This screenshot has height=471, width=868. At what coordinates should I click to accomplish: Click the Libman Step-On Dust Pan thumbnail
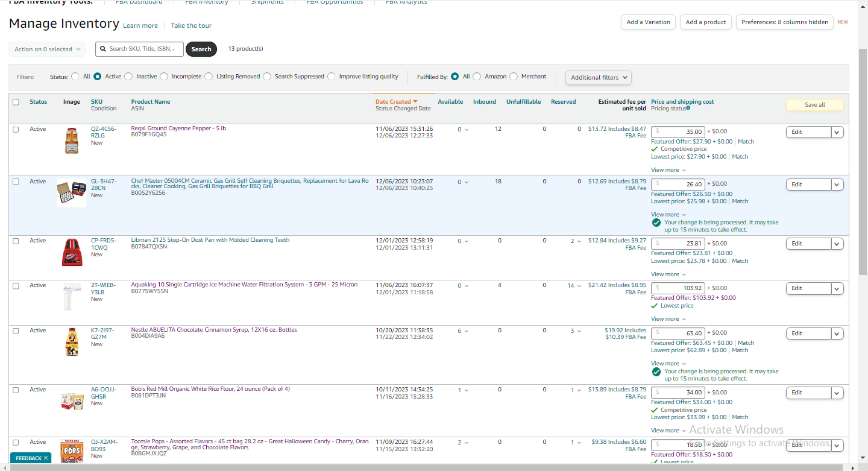click(x=72, y=252)
